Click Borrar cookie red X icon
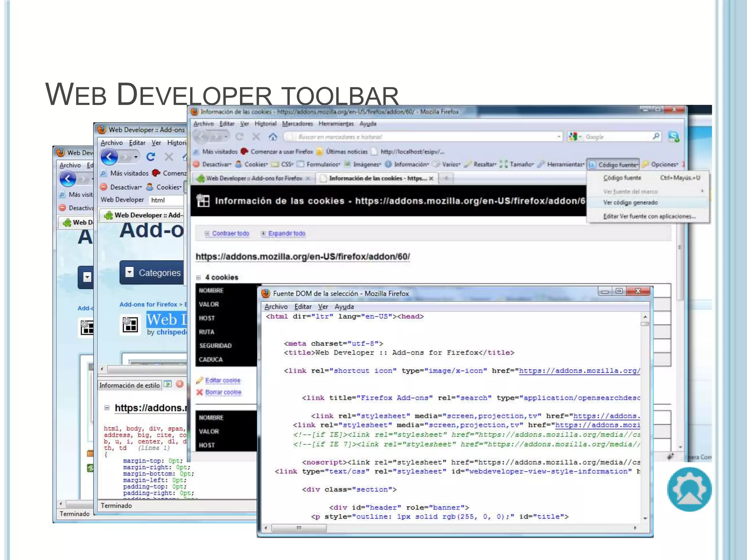 [x=200, y=392]
